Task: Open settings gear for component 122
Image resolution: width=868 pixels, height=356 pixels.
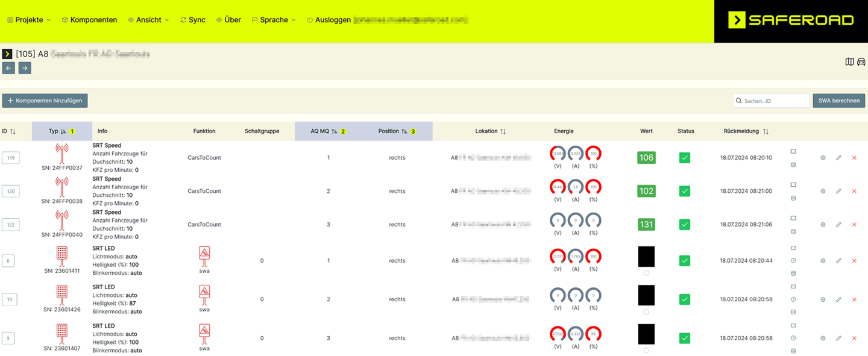Action: [x=823, y=225]
